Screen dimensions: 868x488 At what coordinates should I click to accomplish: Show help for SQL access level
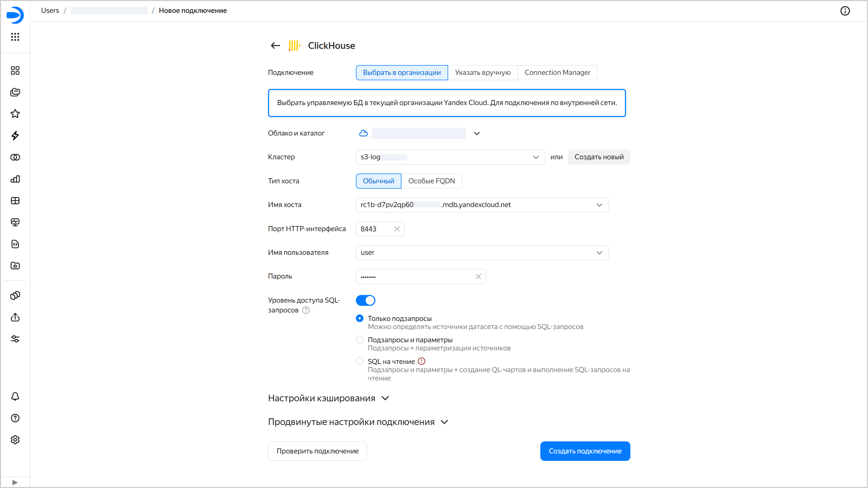[x=306, y=310]
